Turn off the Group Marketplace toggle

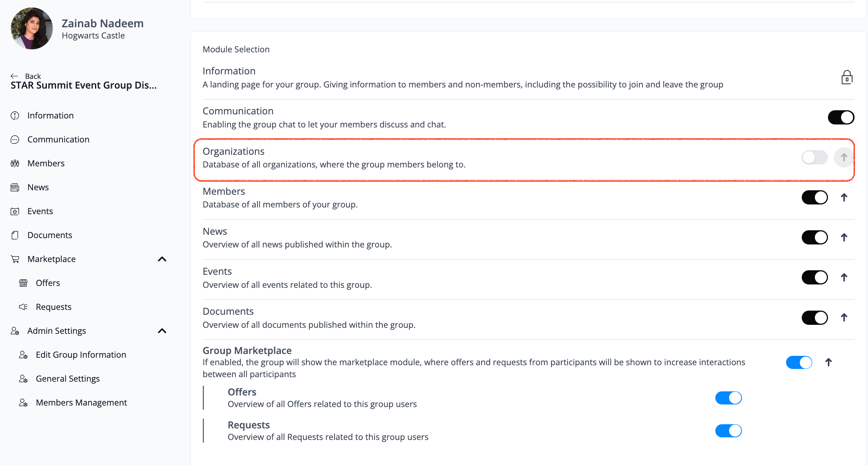799,362
